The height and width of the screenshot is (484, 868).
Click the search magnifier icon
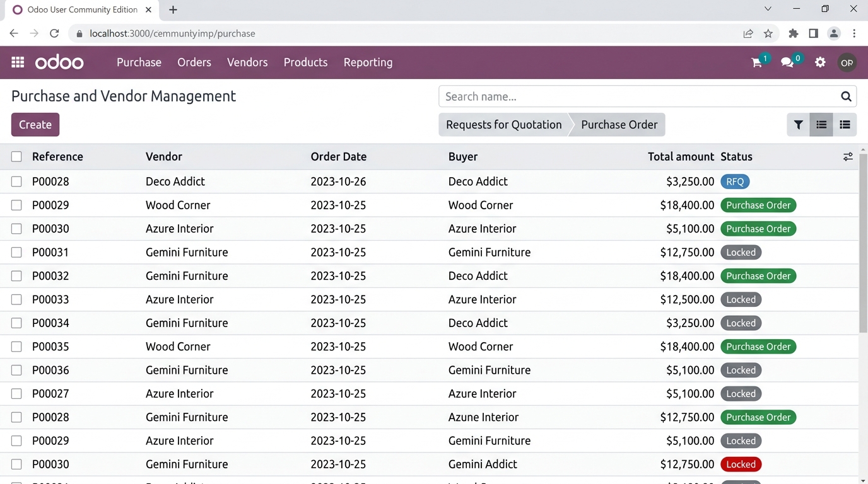coord(846,96)
